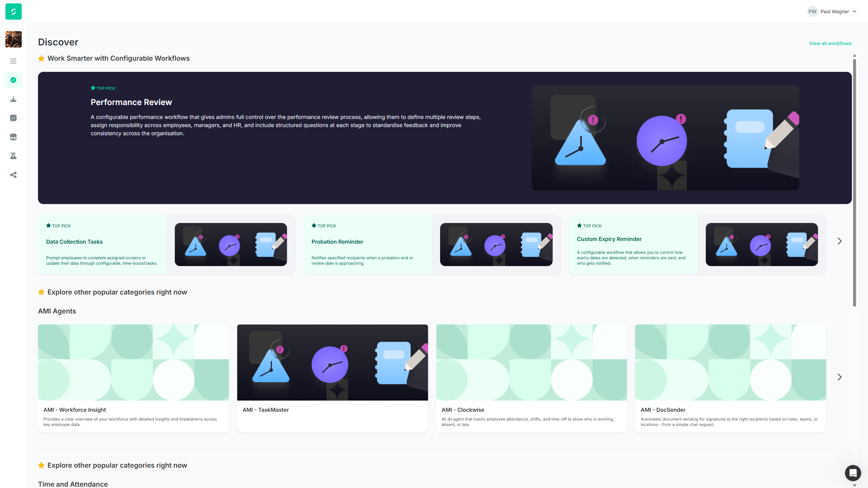Image resolution: width=868 pixels, height=488 pixels.
Task: Open the store marketplace icon in sidebar
Action: point(13,137)
